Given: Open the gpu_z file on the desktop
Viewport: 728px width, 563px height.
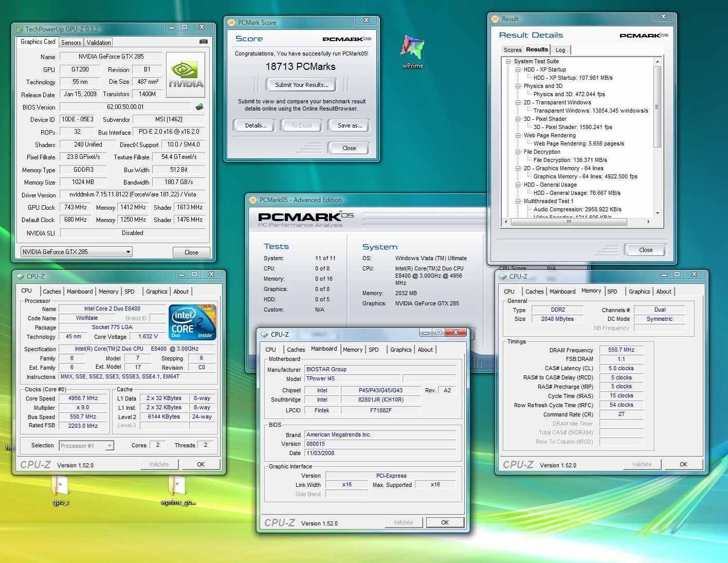Looking at the screenshot, I should pyautogui.click(x=61, y=491).
